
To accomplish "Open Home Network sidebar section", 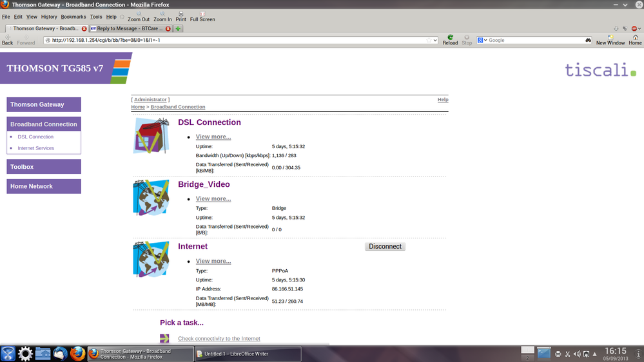I will 44,186.
